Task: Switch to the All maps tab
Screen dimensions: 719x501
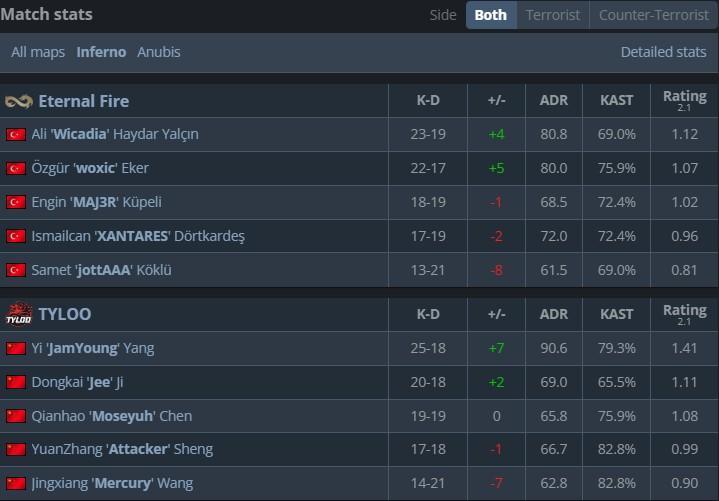Action: [x=39, y=52]
